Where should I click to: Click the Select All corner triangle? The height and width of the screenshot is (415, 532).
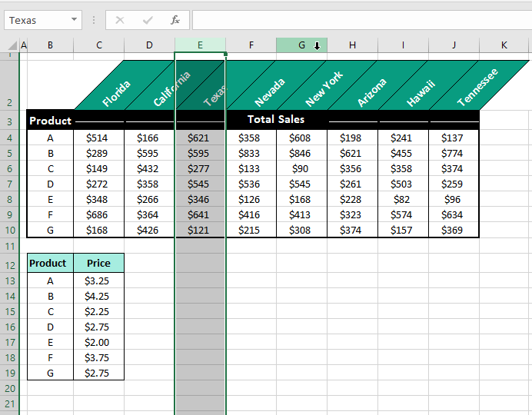click(12, 45)
